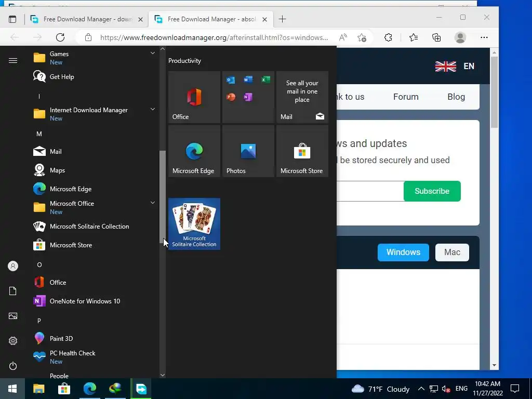Open the Blog link
The image size is (532, 399).
click(456, 97)
